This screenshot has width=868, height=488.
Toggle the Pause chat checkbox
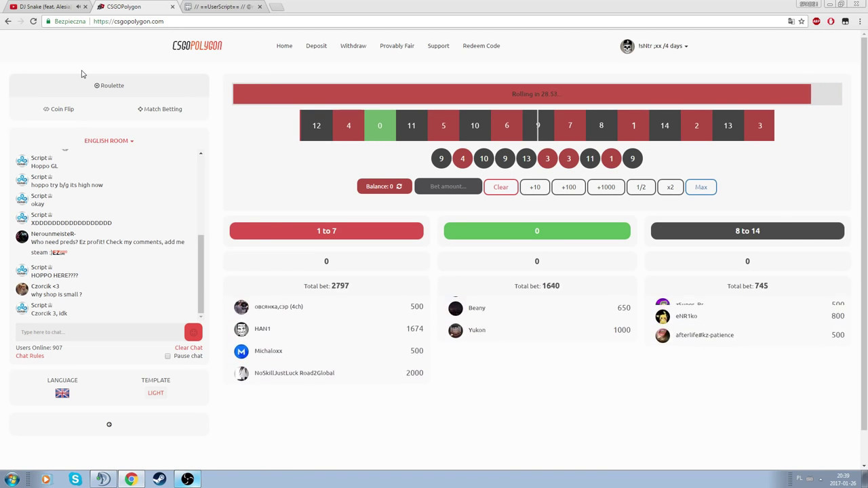167,356
